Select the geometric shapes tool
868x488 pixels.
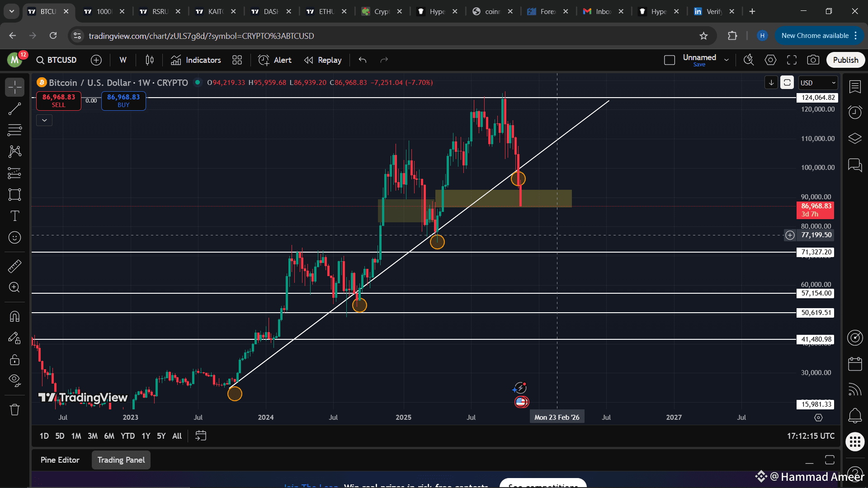coord(14,195)
